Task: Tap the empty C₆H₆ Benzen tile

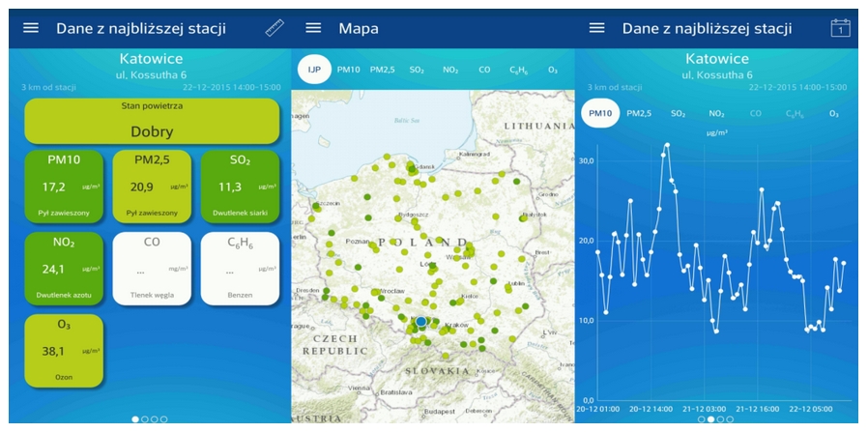Action: click(x=240, y=269)
